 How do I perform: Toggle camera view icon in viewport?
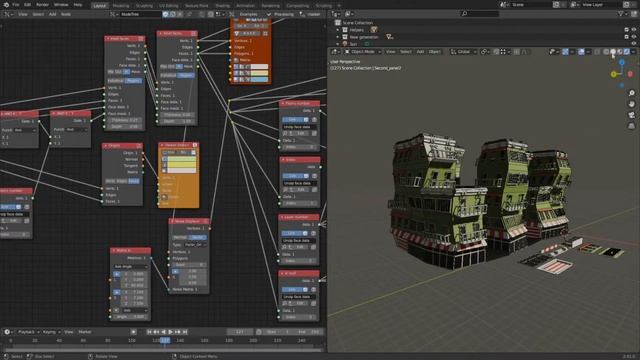click(x=631, y=115)
